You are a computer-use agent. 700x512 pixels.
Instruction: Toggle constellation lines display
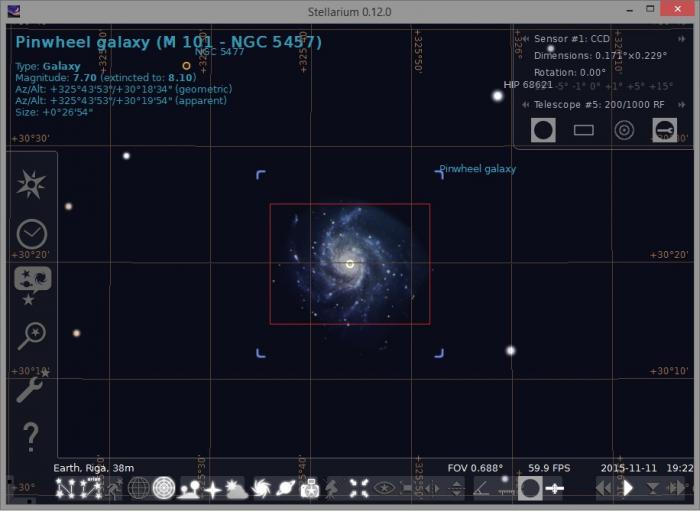66,488
